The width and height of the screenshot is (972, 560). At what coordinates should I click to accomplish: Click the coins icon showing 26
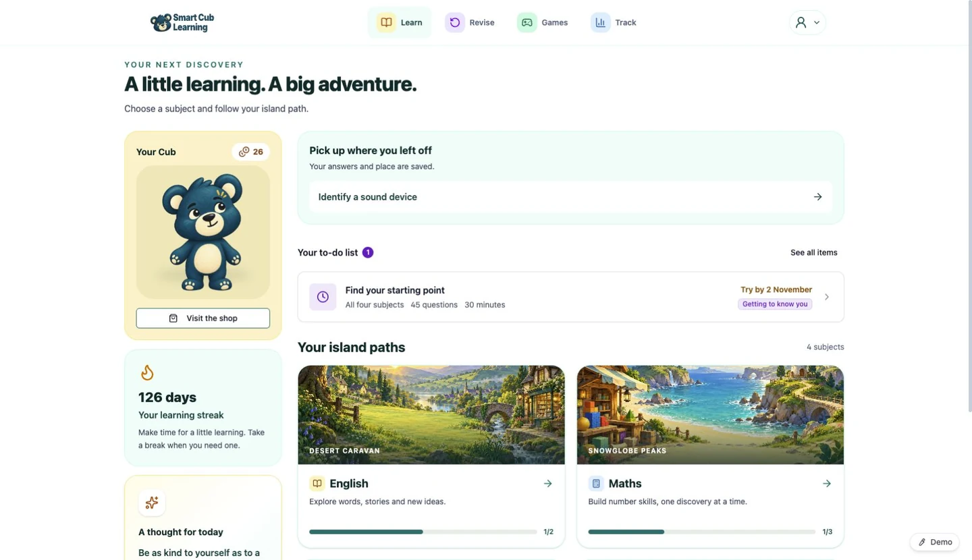click(x=244, y=152)
